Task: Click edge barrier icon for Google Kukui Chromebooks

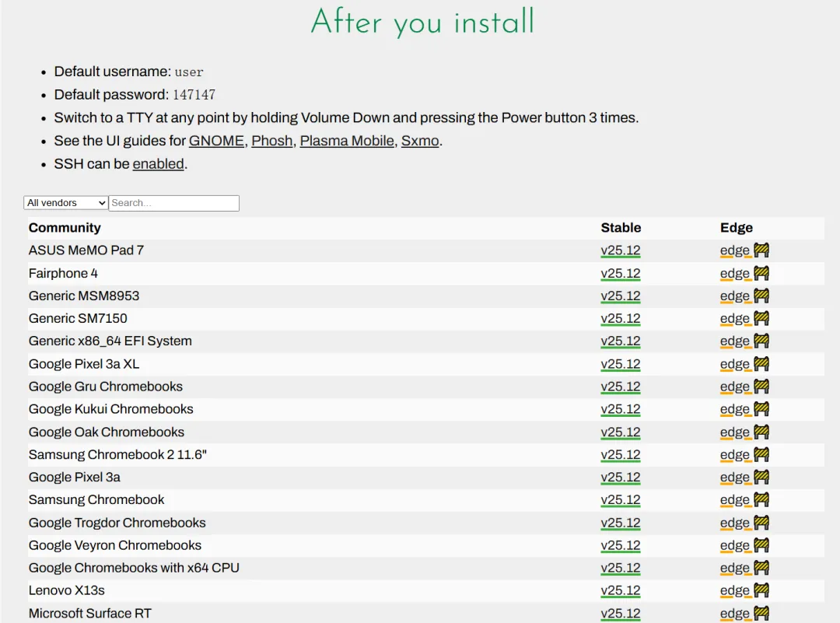Action: click(x=761, y=409)
